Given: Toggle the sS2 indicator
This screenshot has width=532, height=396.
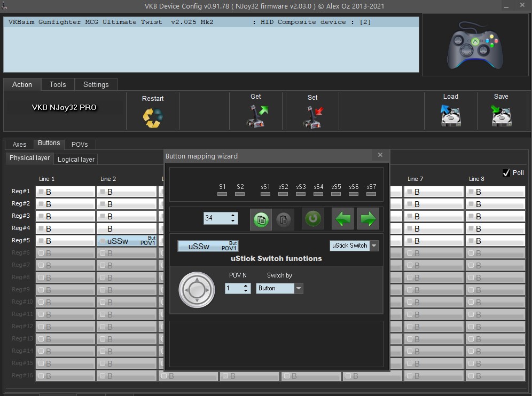Looking at the screenshot, I should pyautogui.click(x=283, y=194).
